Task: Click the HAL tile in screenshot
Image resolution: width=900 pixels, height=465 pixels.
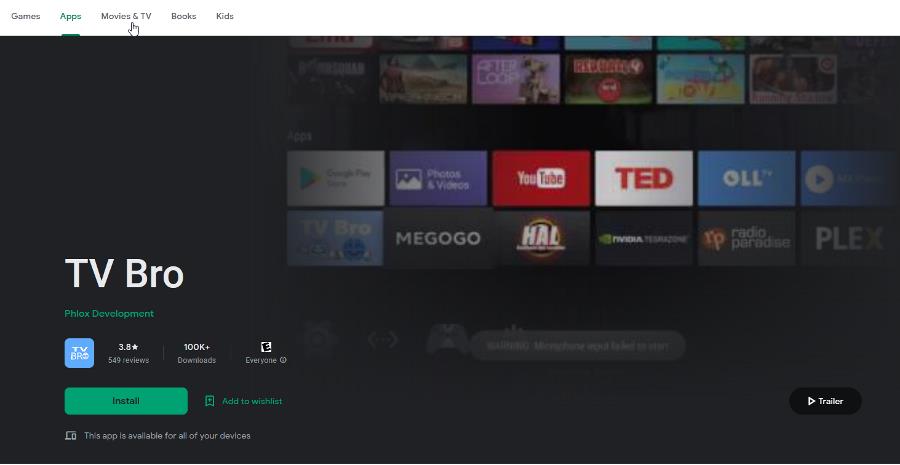Action: pyautogui.click(x=541, y=238)
